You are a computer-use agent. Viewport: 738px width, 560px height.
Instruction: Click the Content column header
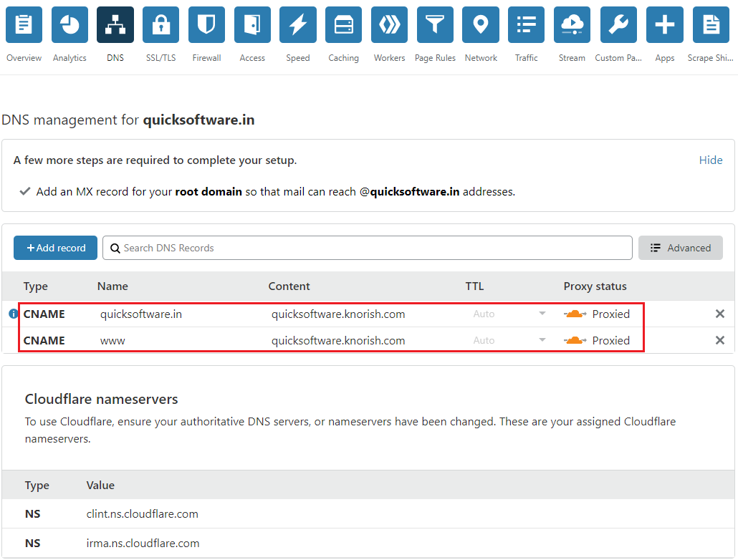coord(289,286)
